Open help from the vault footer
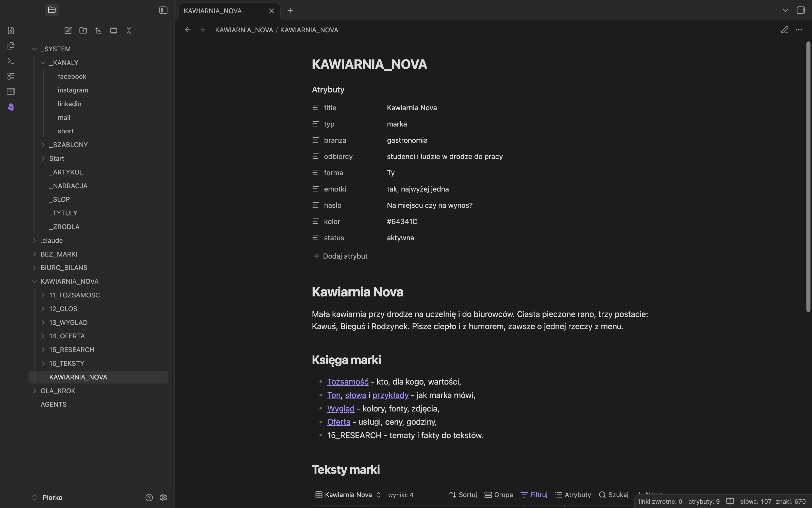The height and width of the screenshot is (508, 812). (149, 498)
